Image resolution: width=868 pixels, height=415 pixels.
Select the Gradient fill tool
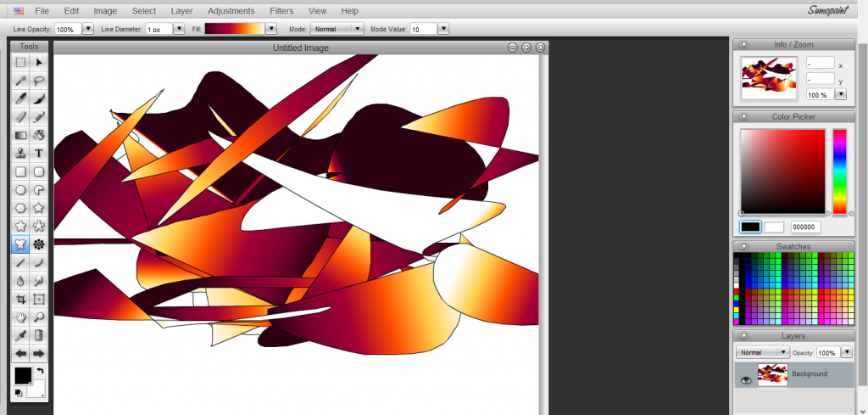[21, 135]
